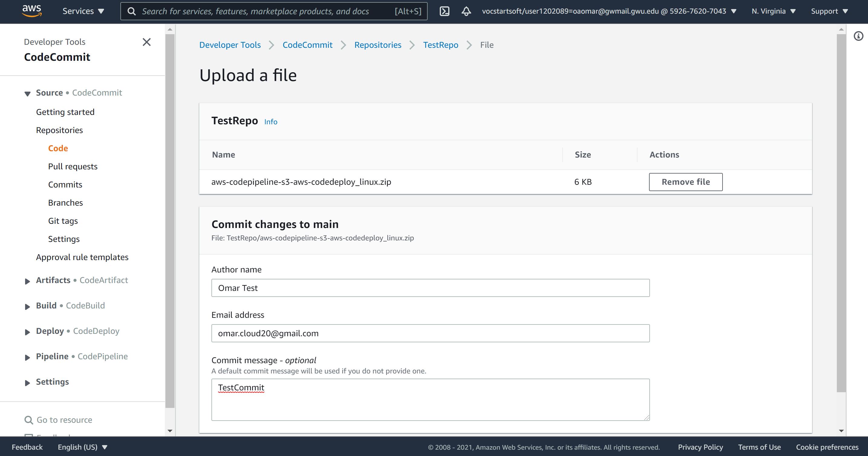This screenshot has height=456, width=868.
Task: Click the main page vertical scrollbar
Action: pyautogui.click(x=841, y=213)
